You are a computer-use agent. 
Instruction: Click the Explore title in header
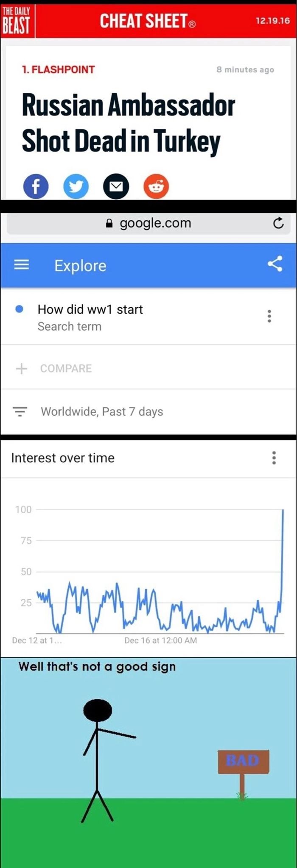click(80, 266)
